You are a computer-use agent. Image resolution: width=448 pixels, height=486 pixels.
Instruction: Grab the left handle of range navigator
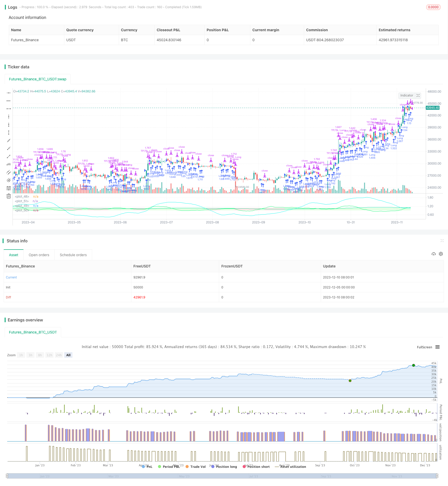point(7,476)
